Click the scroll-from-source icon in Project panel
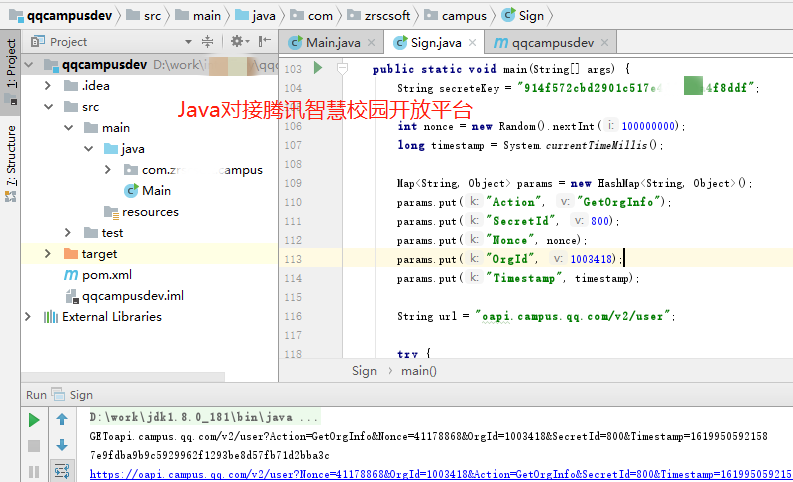 pyautogui.click(x=207, y=41)
